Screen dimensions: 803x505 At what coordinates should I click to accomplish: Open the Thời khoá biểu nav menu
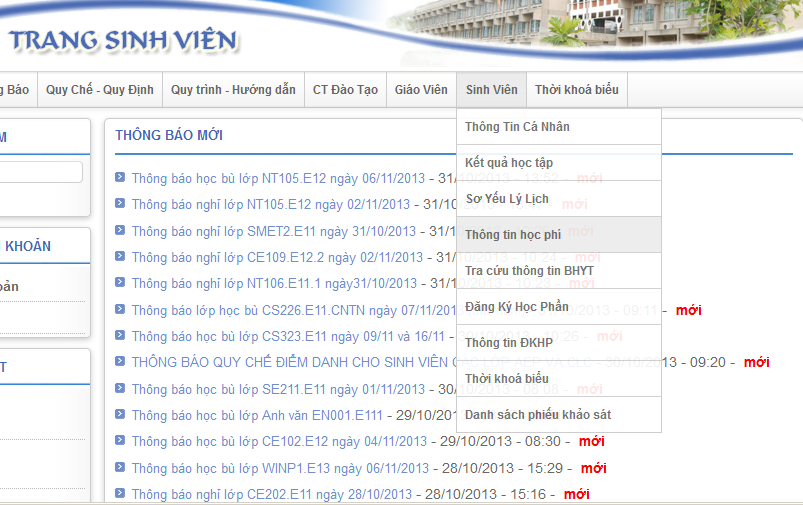point(577,90)
